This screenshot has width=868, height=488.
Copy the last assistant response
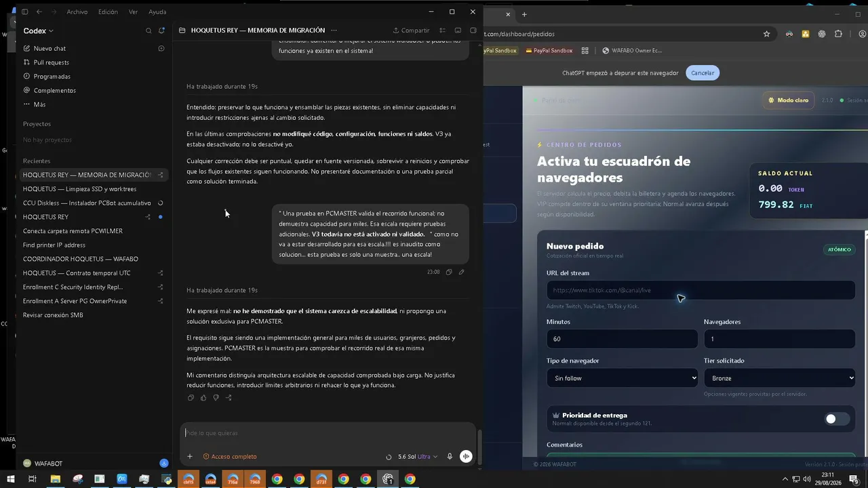191,398
